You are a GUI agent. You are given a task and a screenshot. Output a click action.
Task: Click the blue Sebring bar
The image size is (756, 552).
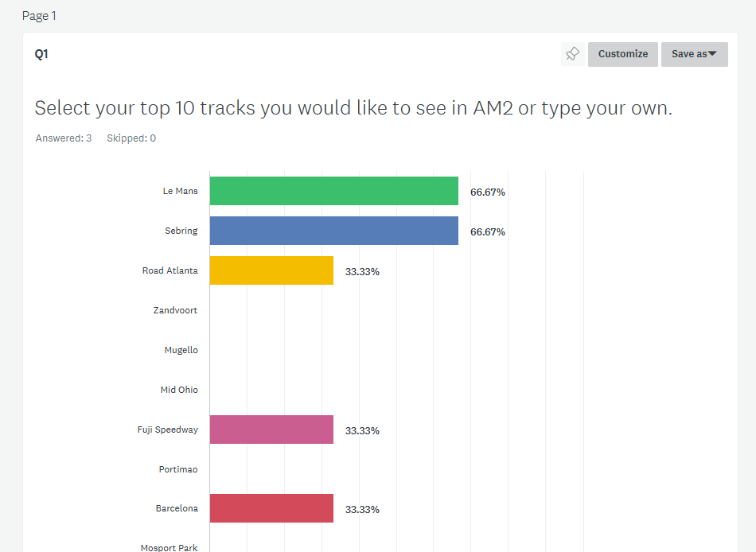coord(334,231)
